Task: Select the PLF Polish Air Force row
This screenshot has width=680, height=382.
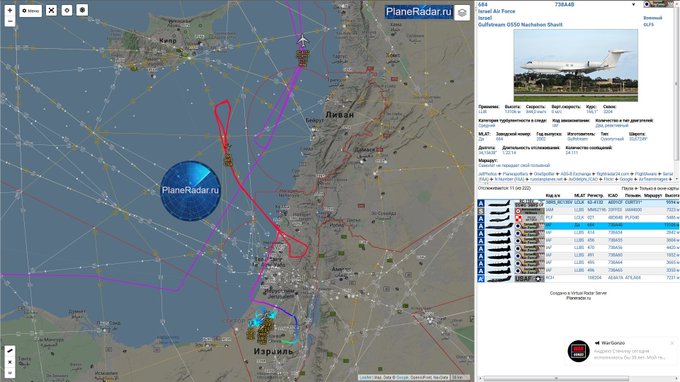Action: (578, 218)
